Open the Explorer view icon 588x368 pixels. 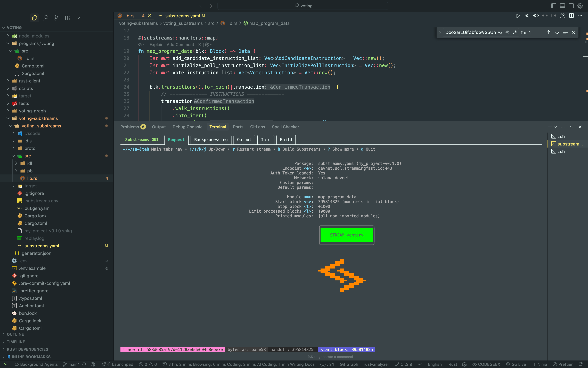35,18
